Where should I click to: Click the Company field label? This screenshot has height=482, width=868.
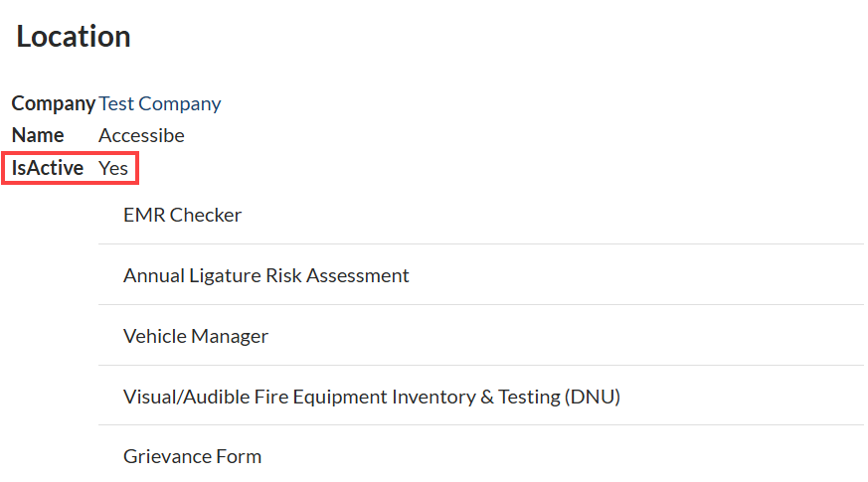54,103
